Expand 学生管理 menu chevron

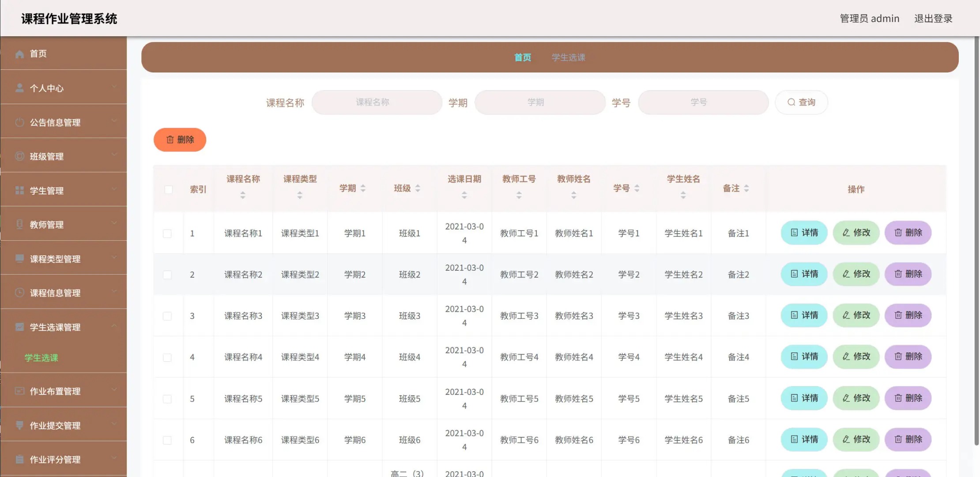114,189
